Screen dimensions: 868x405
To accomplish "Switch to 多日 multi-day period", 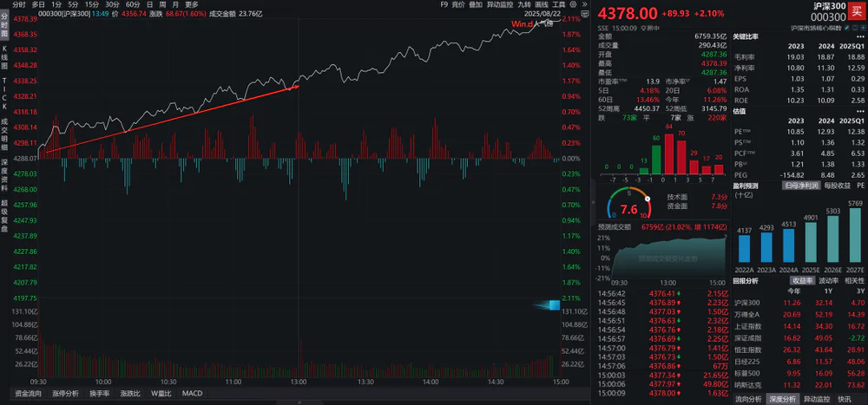I will (x=38, y=4).
